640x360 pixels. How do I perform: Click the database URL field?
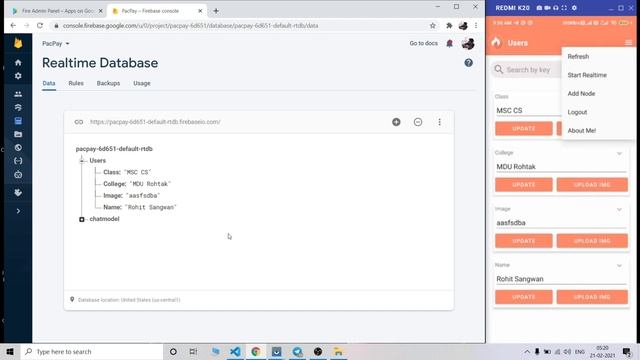point(155,122)
